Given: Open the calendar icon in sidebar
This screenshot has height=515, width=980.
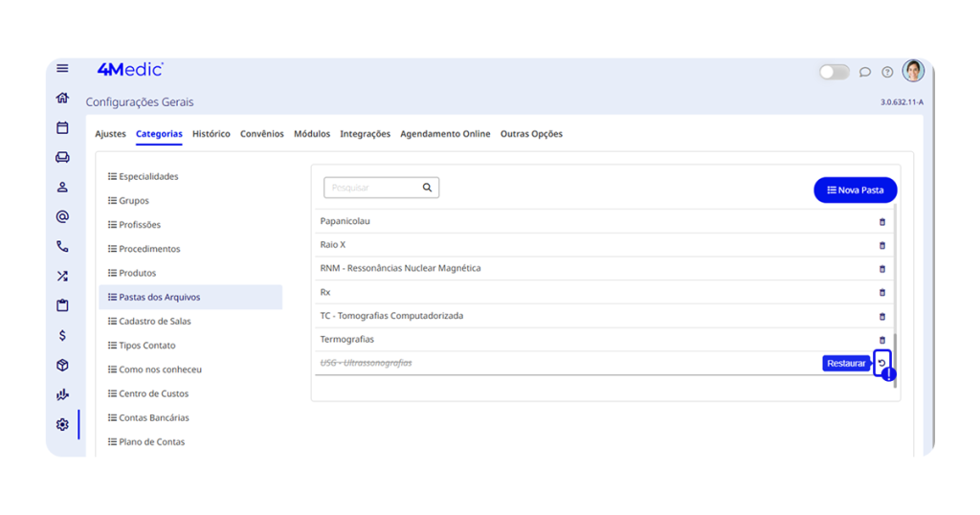Looking at the screenshot, I should click(x=62, y=127).
